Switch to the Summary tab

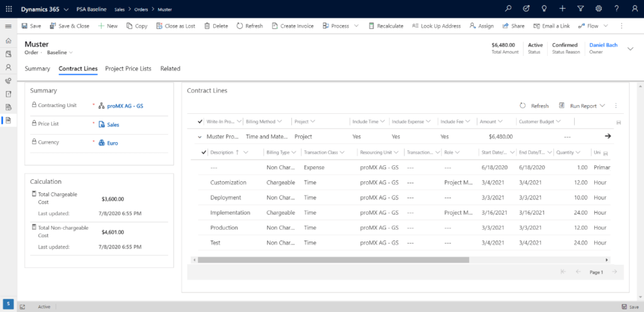(x=37, y=69)
